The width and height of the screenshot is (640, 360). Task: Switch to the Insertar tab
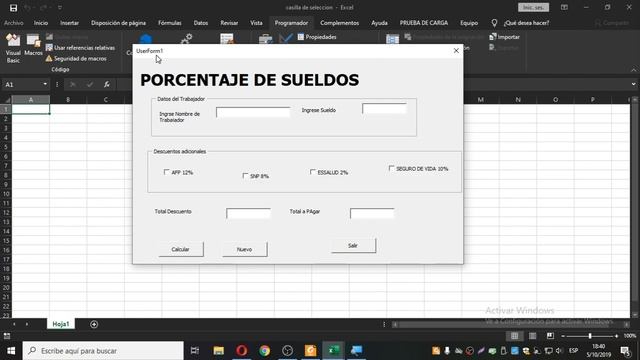(x=69, y=23)
